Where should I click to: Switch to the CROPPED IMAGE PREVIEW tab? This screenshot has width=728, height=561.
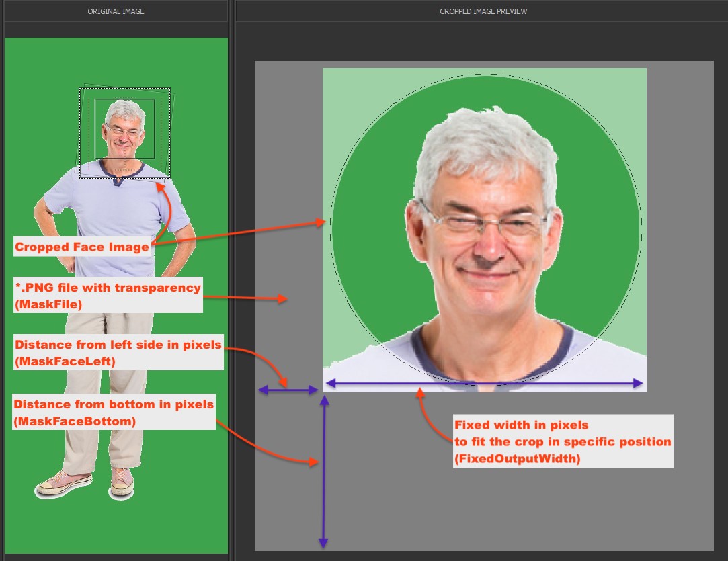point(483,11)
